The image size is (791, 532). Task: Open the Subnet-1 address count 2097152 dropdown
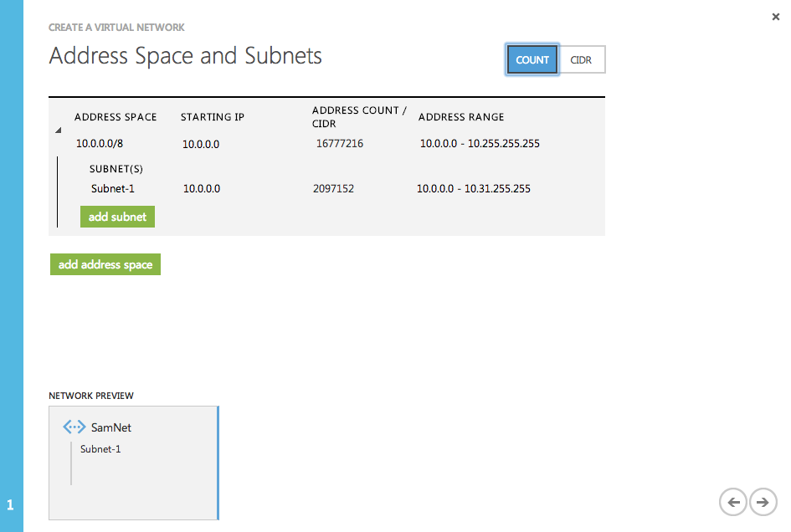click(333, 189)
